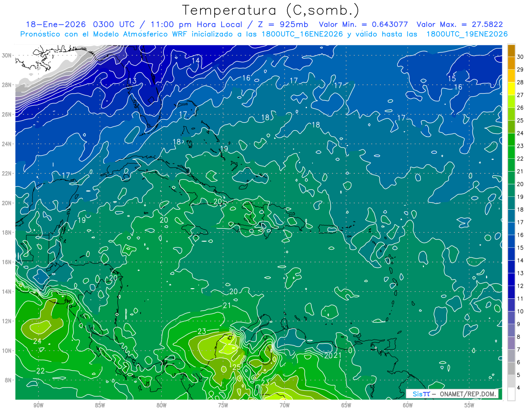
Task: Pick the dark orange swatch above 30 on colorbar
Action: (511, 50)
